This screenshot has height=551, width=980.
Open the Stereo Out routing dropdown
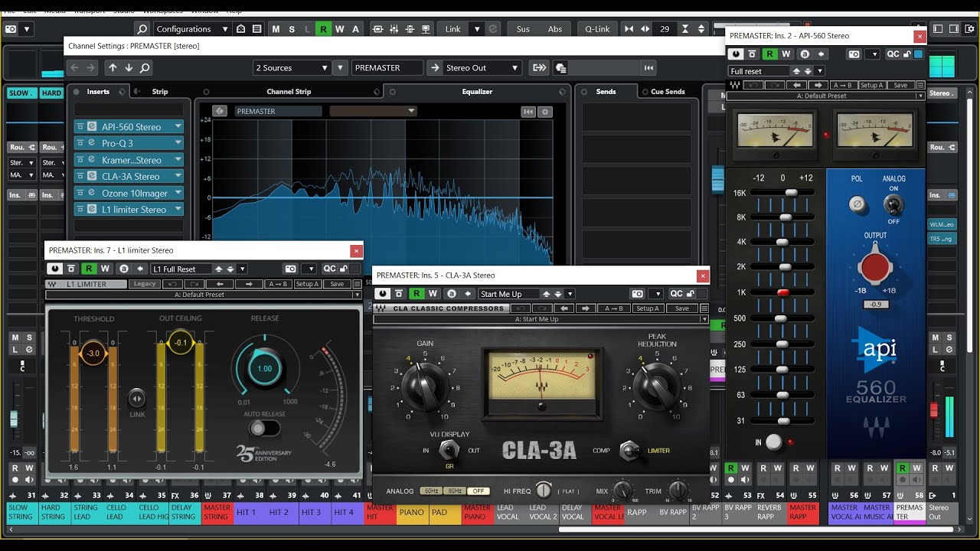point(482,67)
